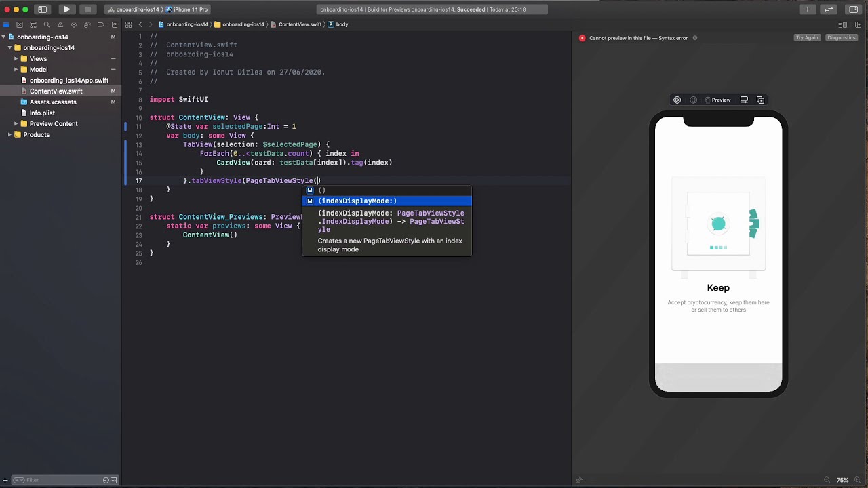The height and width of the screenshot is (488, 868).
Task: Expand the Products folder
Action: point(9,135)
